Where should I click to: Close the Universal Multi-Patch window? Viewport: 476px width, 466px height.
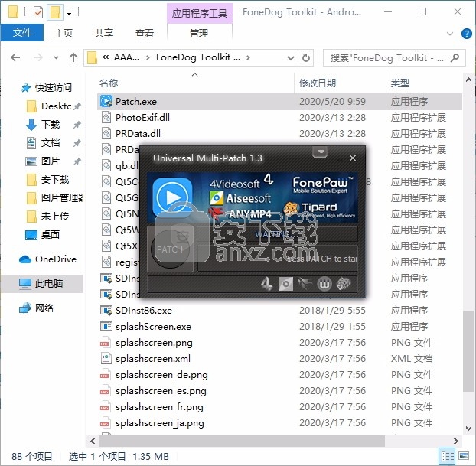click(x=353, y=158)
